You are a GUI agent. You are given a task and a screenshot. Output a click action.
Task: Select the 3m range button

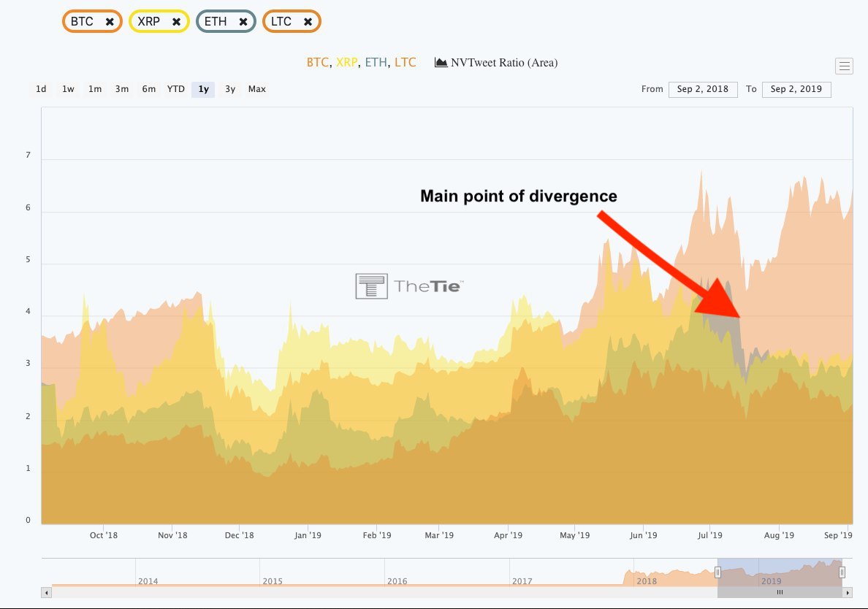pos(122,89)
